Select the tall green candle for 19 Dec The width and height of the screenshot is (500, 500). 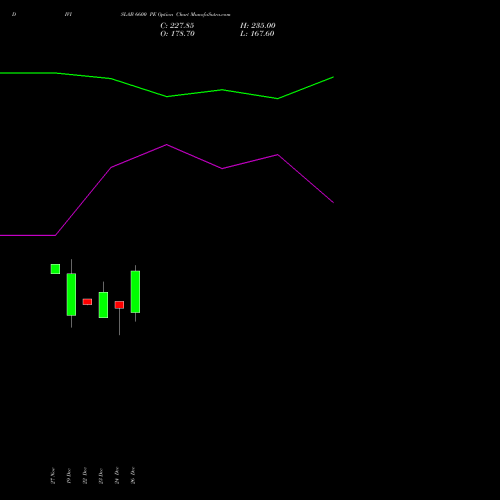[x=71, y=294]
